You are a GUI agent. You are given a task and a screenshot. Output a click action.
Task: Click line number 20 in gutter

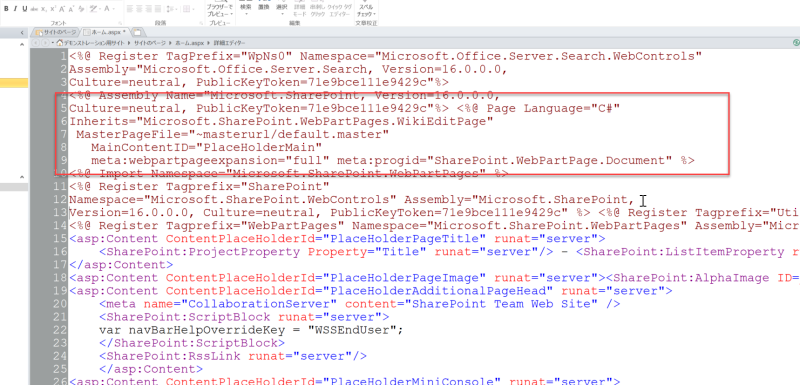pyautogui.click(x=61, y=304)
